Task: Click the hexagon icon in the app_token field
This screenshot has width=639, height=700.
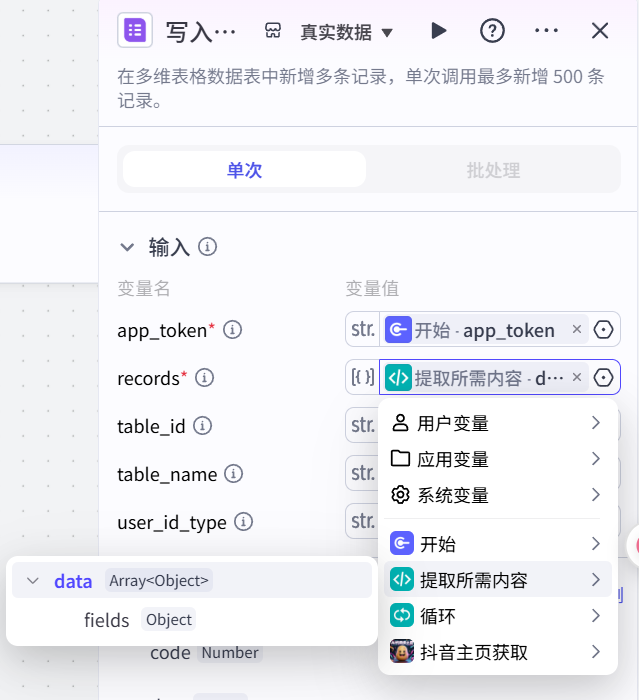Action: [x=603, y=330]
